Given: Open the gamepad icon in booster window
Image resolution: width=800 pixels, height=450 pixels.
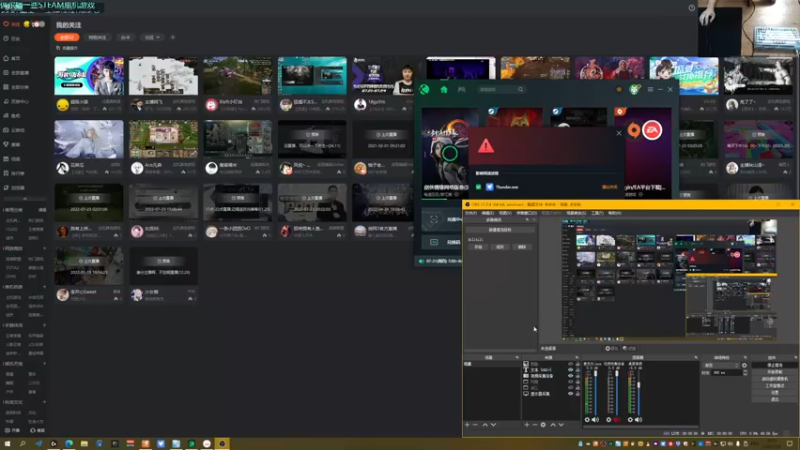Looking at the screenshot, I should pos(462,89).
